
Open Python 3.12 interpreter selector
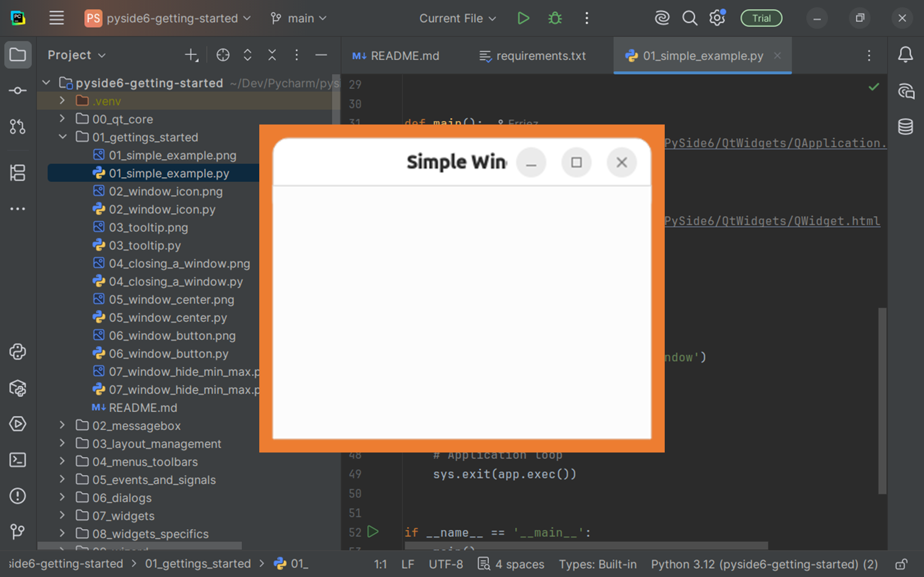coord(764,564)
